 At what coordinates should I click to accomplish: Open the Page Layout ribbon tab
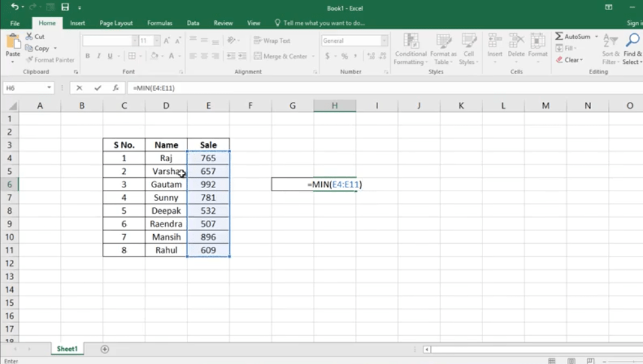point(116,23)
